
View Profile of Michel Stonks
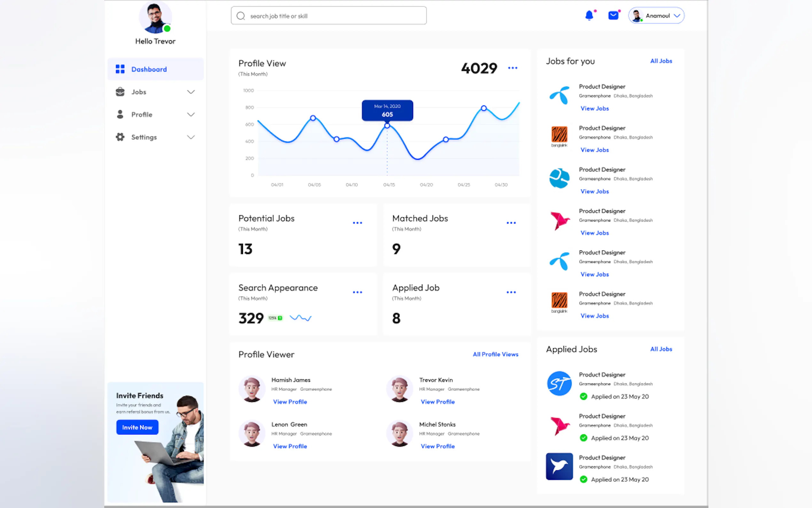click(x=437, y=446)
